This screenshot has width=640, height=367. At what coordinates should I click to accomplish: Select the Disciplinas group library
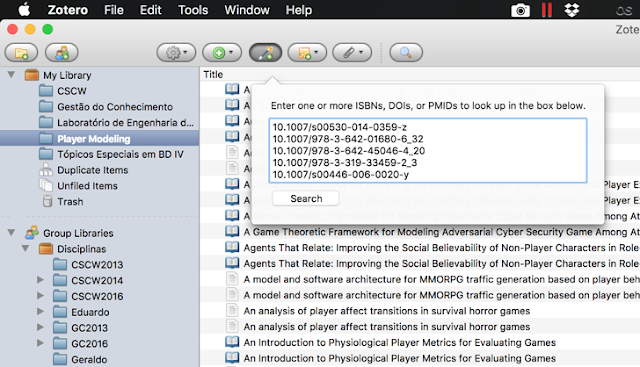[81, 249]
